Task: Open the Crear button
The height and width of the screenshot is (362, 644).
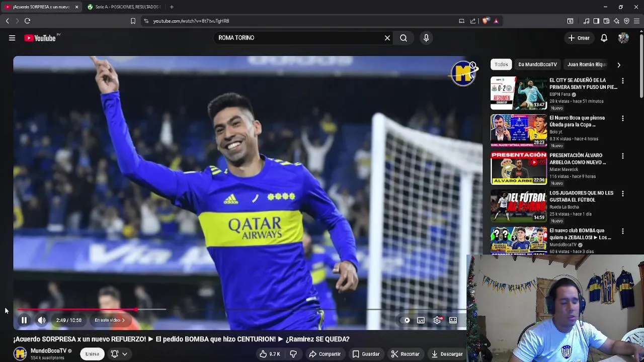Action: [579, 38]
